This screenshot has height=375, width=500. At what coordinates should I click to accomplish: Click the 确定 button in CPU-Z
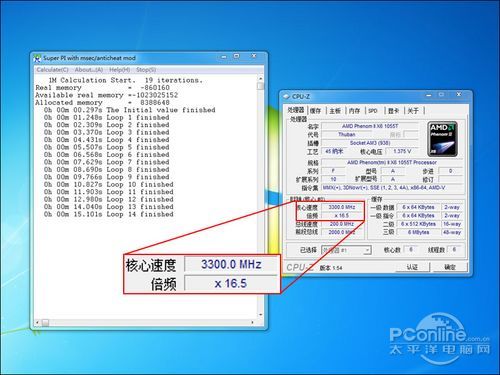pyautogui.click(x=450, y=267)
